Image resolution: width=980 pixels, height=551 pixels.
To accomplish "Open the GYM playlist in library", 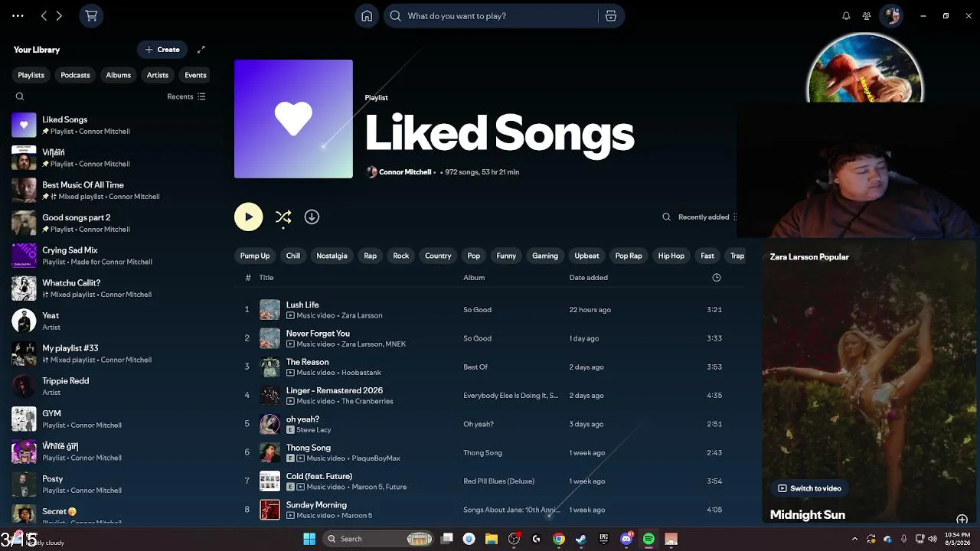I will [x=109, y=419].
